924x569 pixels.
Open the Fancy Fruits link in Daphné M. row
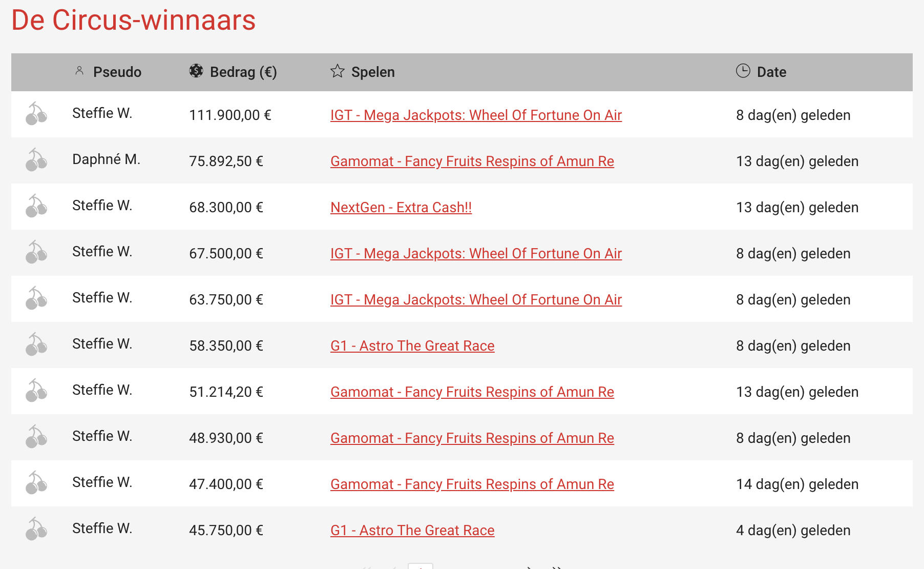click(x=472, y=161)
